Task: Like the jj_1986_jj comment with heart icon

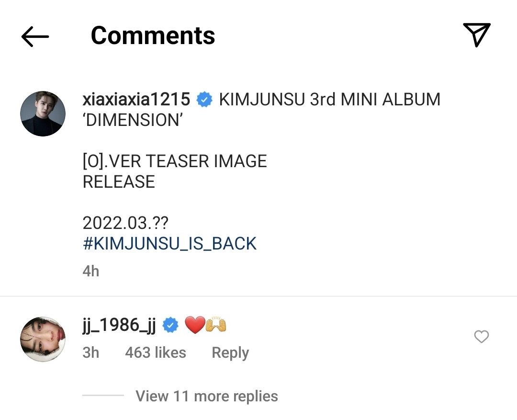Action: coord(481,337)
